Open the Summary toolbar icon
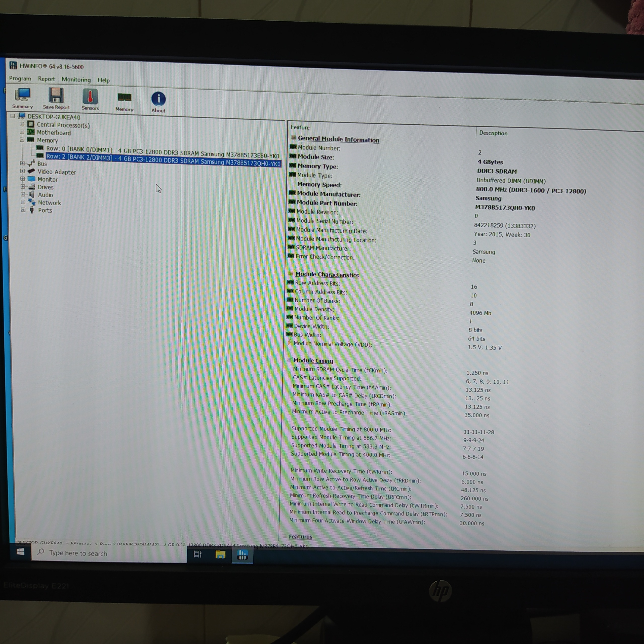The height and width of the screenshot is (644, 644). pyautogui.click(x=23, y=98)
